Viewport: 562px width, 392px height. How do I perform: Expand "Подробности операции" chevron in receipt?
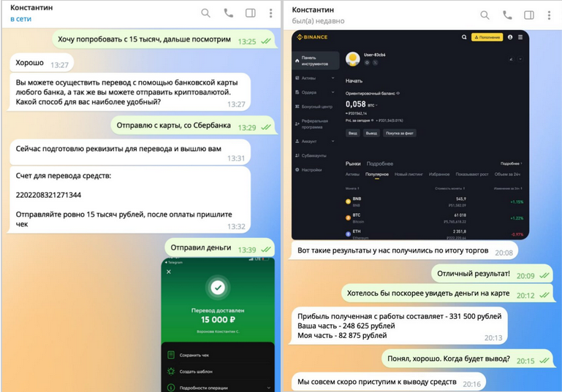[x=269, y=388]
